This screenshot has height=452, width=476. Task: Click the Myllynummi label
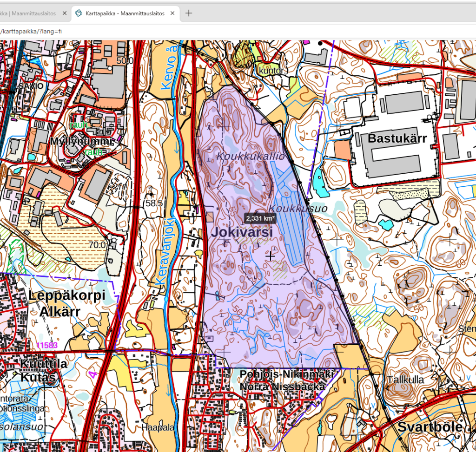click(x=81, y=141)
